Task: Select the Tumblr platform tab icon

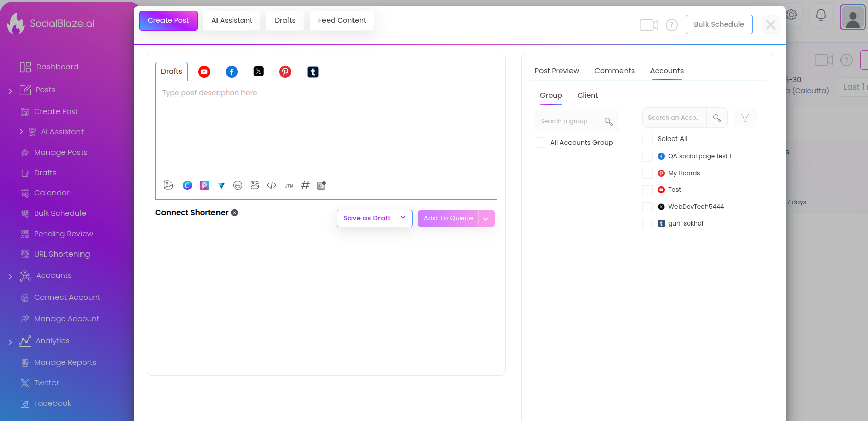Action: coord(313,72)
